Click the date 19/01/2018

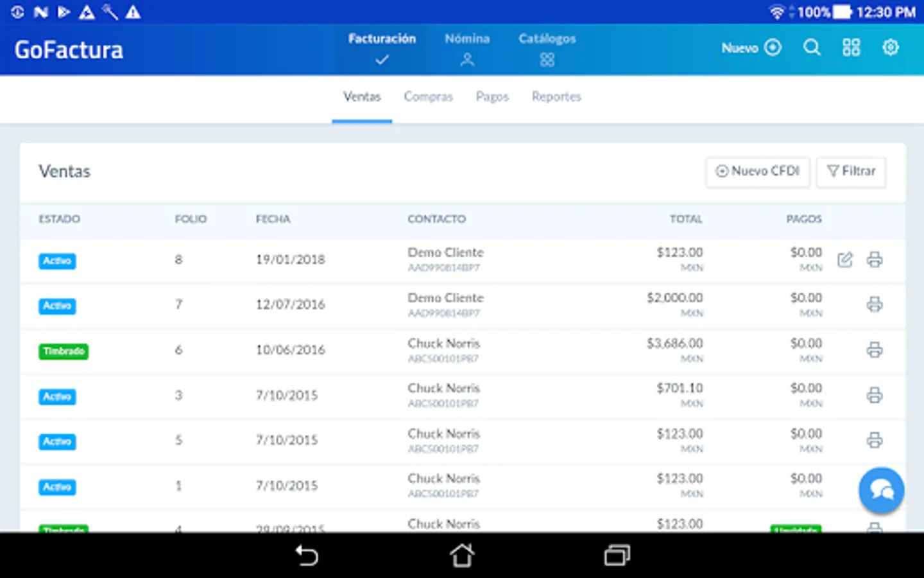pos(291,259)
